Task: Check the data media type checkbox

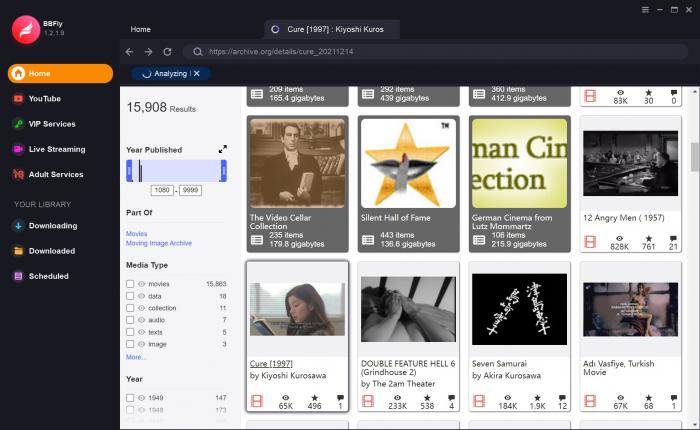Action: click(x=130, y=296)
